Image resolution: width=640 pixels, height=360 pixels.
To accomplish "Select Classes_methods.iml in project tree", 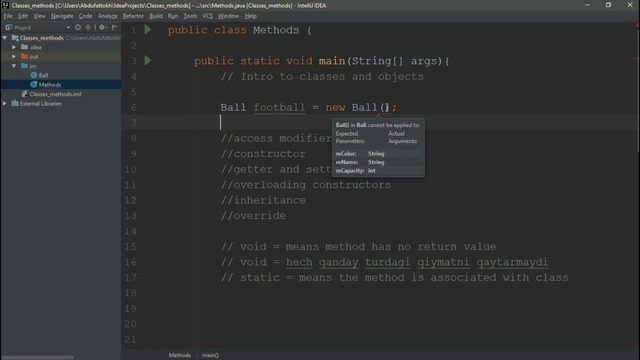I will point(55,94).
